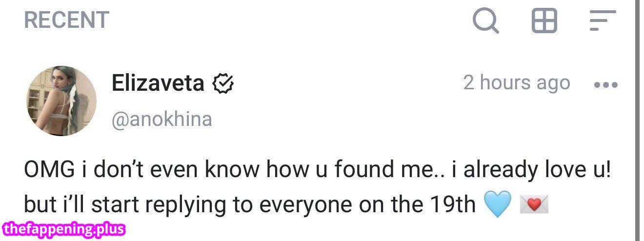The width and height of the screenshot is (644, 241).
Task: Click the phrase "i already love u!"
Action: 536,169
